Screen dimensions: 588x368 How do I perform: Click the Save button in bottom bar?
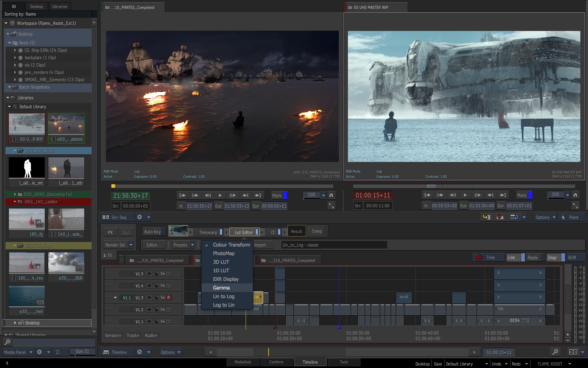[438, 364]
